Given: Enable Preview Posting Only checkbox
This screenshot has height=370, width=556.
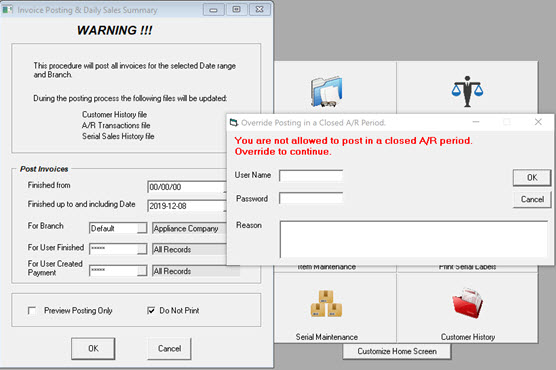Looking at the screenshot, I should pos(32,311).
